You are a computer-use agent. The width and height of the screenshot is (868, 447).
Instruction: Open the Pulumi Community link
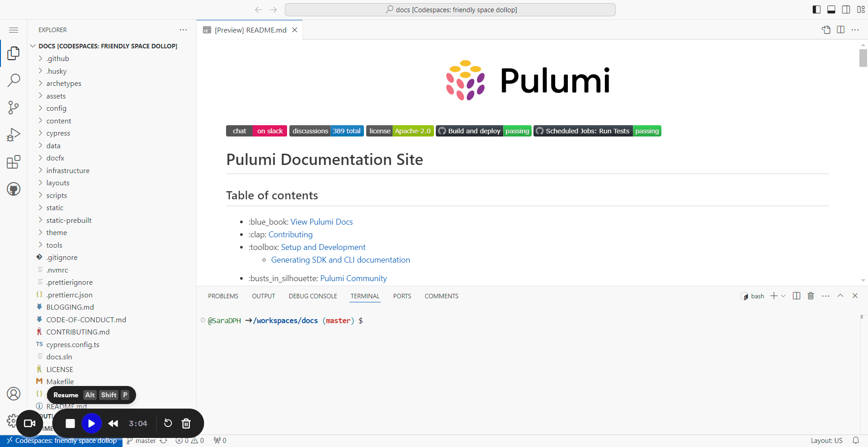[x=354, y=278]
